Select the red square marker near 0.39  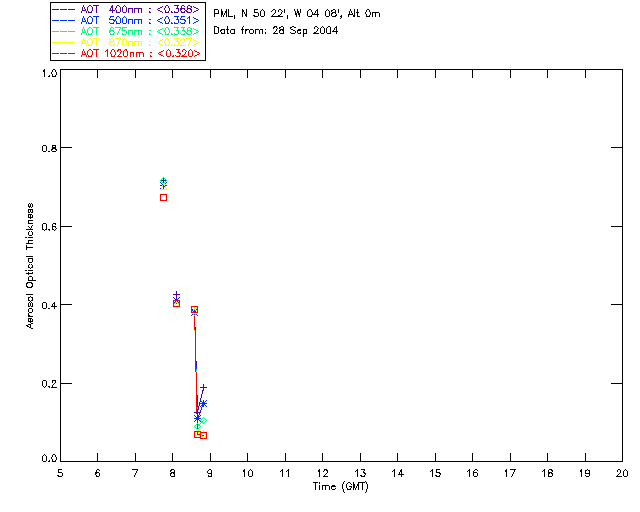click(x=194, y=309)
